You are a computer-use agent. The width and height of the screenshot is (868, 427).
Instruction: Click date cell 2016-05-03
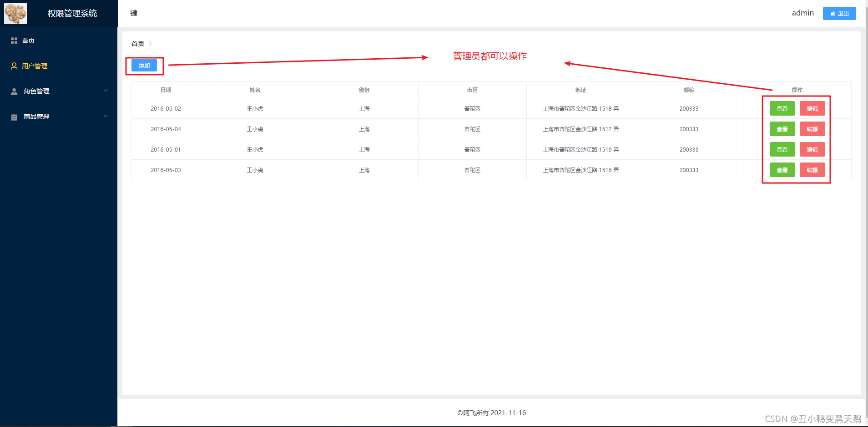[166, 170]
